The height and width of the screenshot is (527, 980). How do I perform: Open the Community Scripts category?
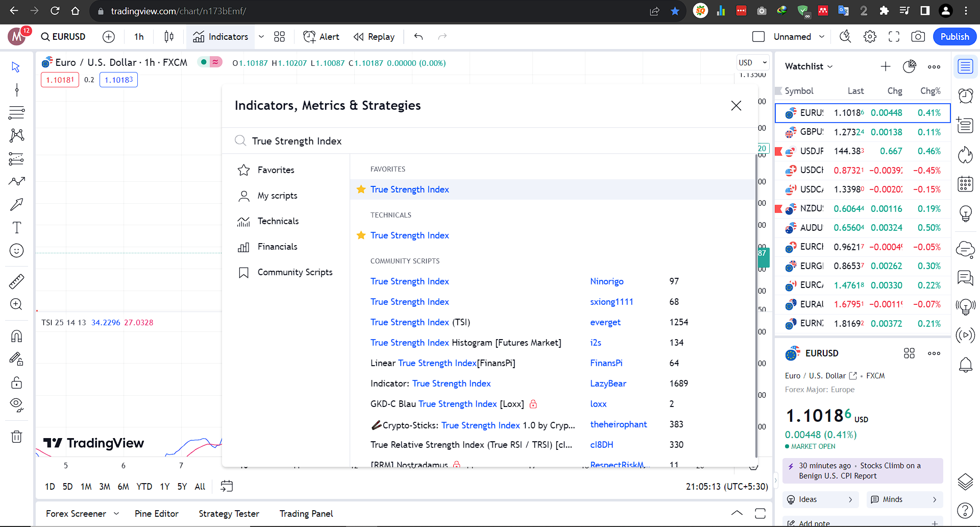[286, 272]
